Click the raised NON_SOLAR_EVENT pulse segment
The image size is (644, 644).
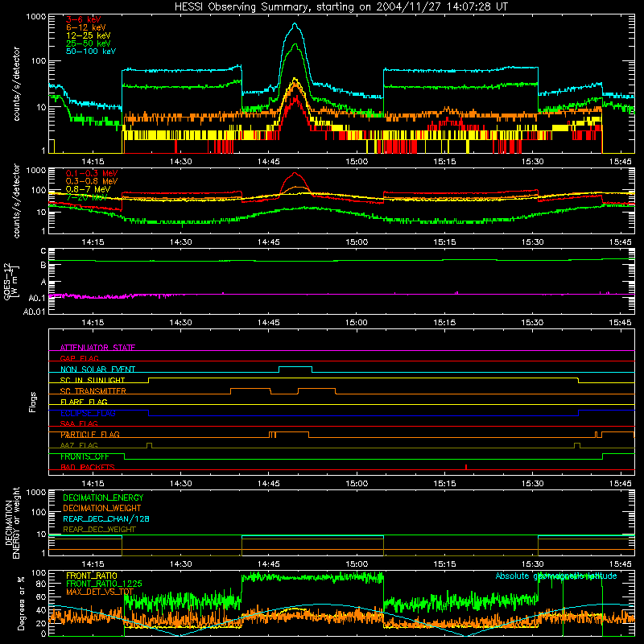tap(295, 367)
